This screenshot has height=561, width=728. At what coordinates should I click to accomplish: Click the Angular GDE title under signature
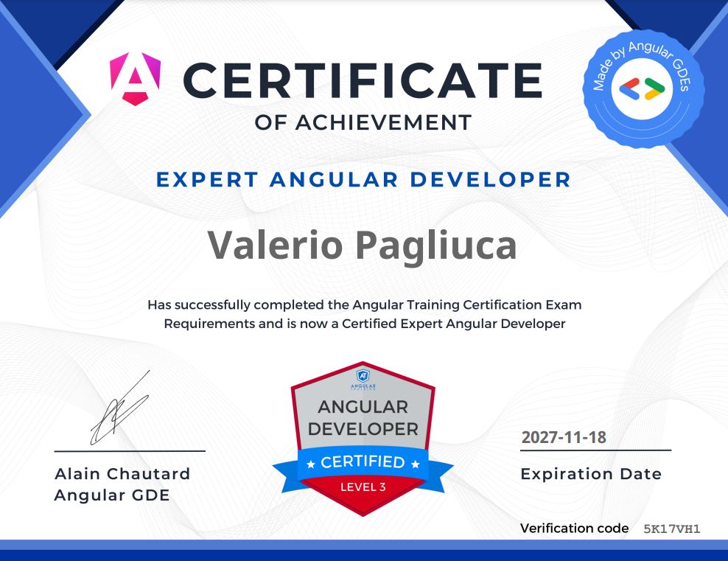click(112, 495)
